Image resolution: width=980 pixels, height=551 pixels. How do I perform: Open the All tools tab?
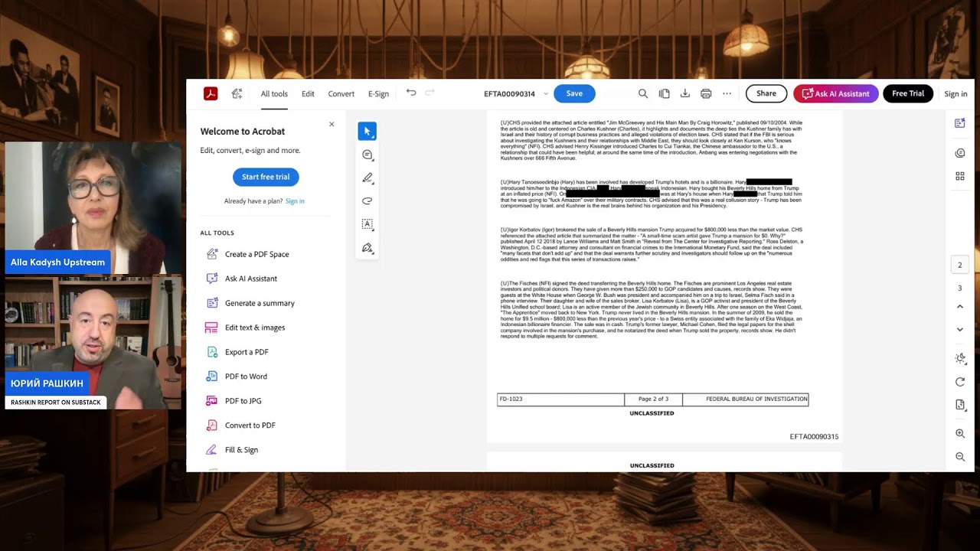274,94
